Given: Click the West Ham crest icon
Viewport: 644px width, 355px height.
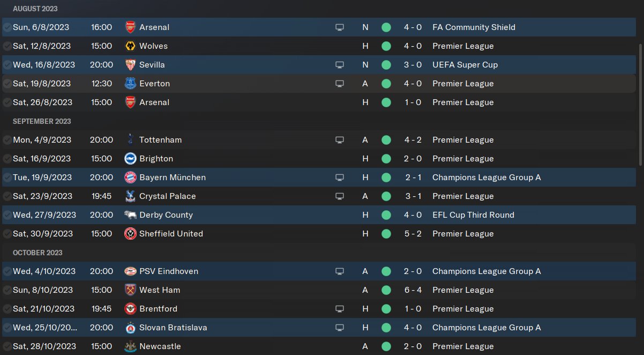Looking at the screenshot, I should (x=130, y=290).
